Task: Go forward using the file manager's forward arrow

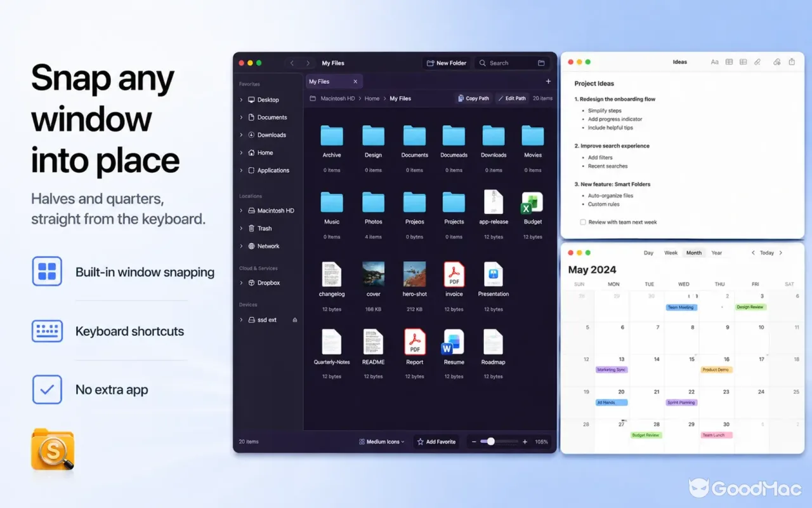Action: point(308,63)
